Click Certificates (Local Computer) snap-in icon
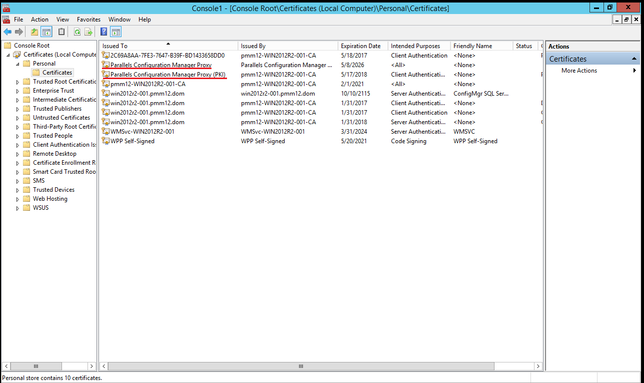The image size is (644, 383). 17,54
